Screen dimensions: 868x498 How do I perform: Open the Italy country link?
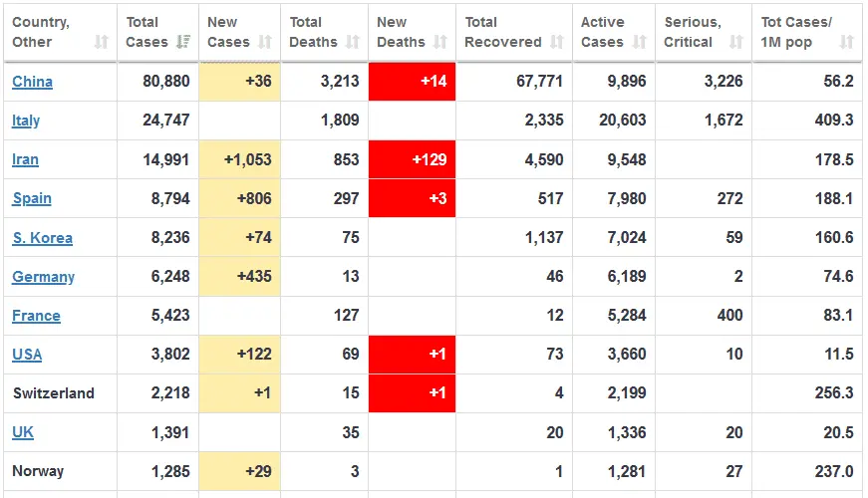[26, 121]
